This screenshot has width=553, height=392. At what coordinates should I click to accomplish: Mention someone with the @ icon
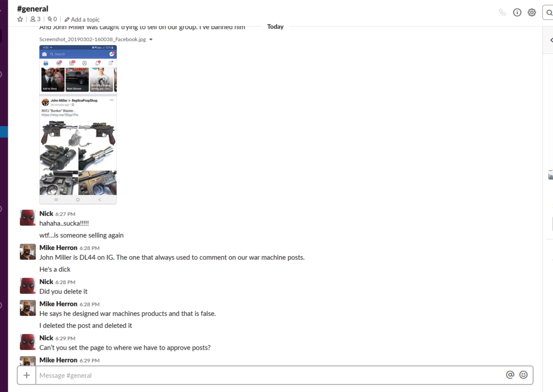coord(510,375)
